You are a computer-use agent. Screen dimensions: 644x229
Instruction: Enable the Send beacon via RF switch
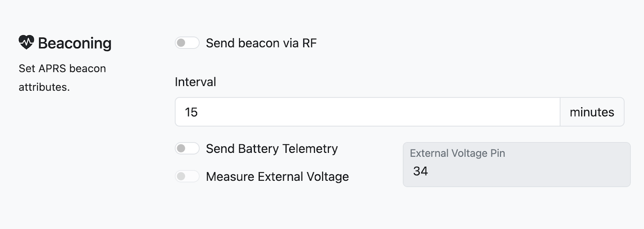tap(187, 43)
